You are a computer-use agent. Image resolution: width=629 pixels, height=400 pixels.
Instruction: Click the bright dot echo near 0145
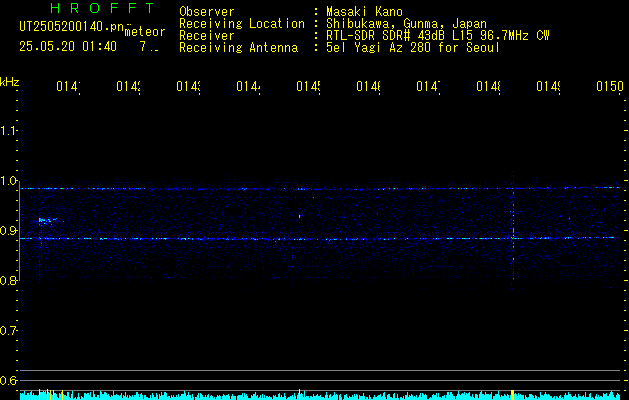(299, 216)
